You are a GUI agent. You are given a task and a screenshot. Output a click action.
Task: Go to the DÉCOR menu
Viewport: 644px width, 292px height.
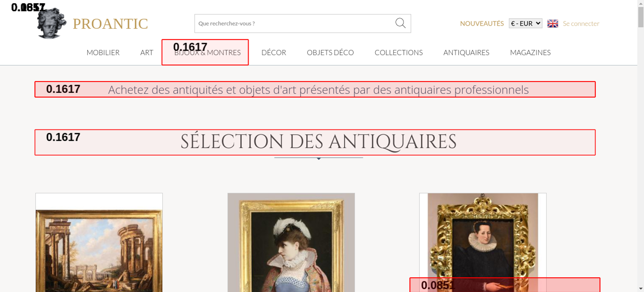coord(274,52)
